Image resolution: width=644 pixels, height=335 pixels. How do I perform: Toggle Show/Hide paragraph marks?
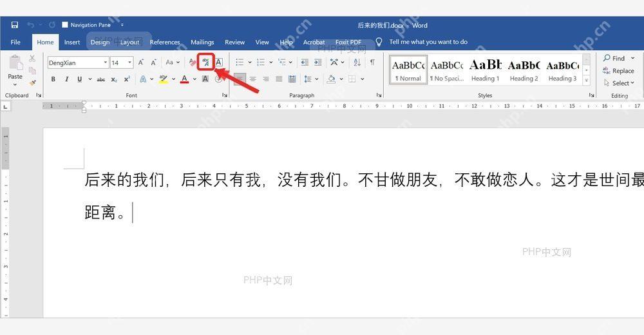pos(372,62)
